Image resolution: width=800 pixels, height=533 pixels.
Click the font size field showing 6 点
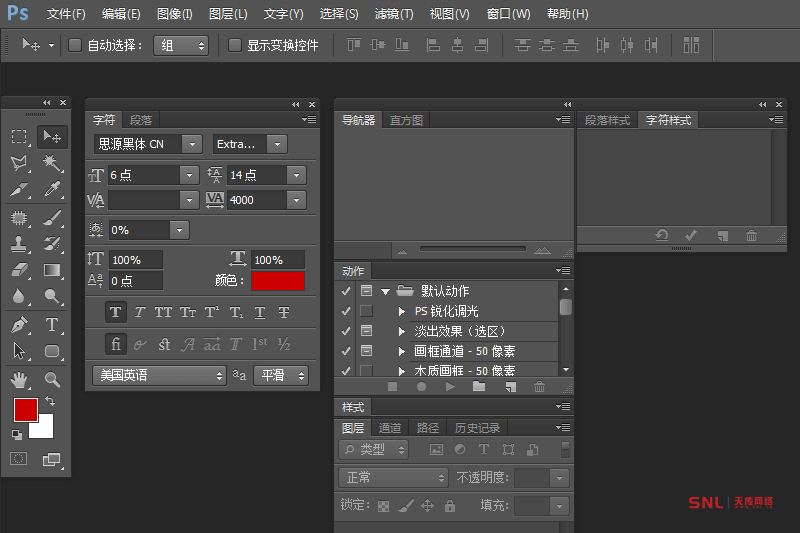tap(143, 174)
